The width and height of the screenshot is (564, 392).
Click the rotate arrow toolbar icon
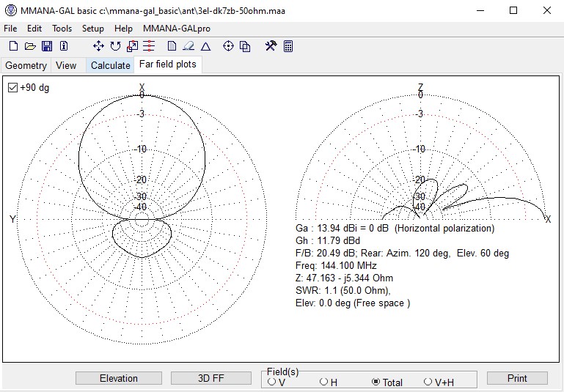[x=115, y=46]
